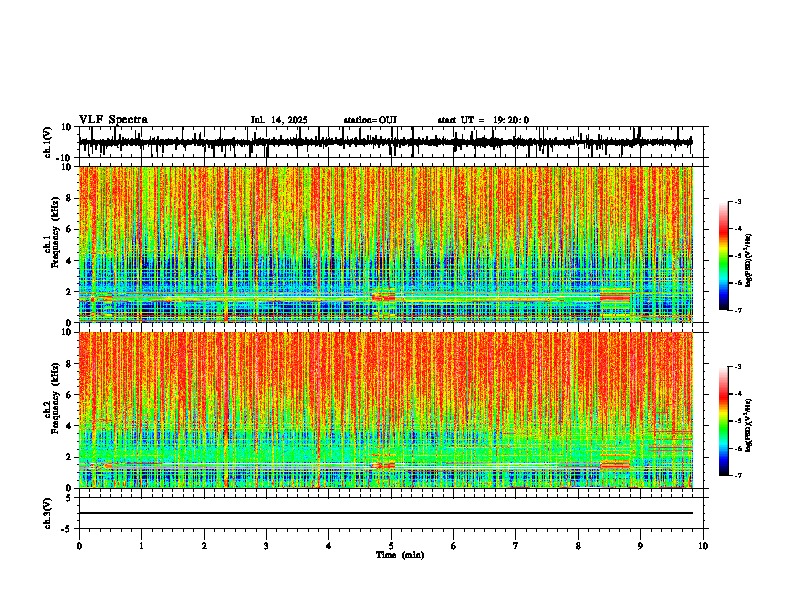Click the "Time (min)" axis title
This screenshot has width=792, height=612.
[400, 555]
